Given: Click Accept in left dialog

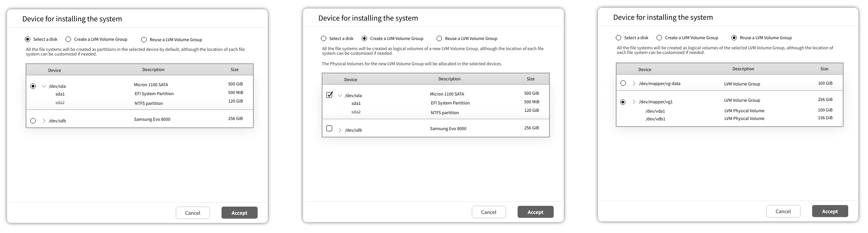Looking at the screenshot, I should click(x=239, y=213).
